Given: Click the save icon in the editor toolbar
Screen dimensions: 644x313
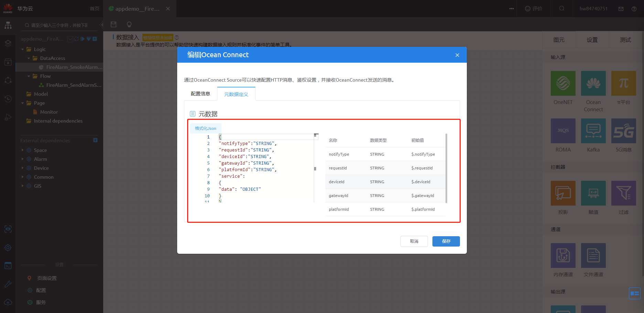Looking at the screenshot, I should 114,24.
